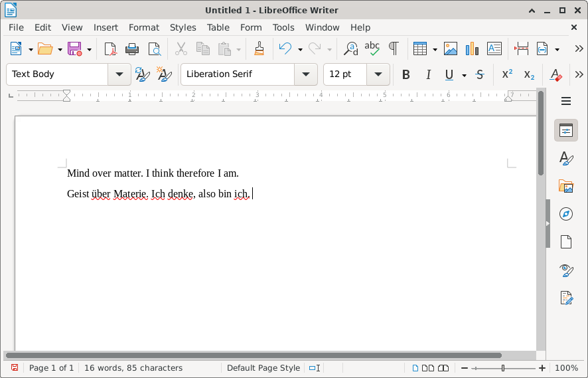Image resolution: width=588 pixels, height=378 pixels.
Task: Open the Format menu
Action: coord(144,27)
